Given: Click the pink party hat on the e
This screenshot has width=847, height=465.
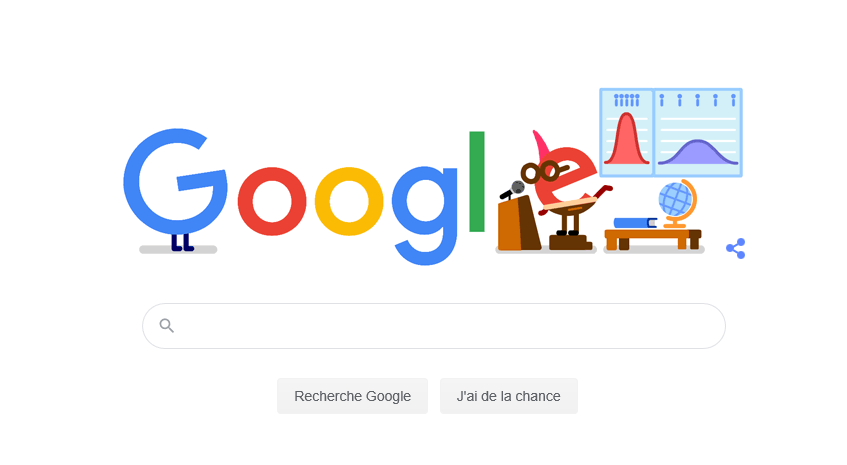Looking at the screenshot, I should 541,145.
